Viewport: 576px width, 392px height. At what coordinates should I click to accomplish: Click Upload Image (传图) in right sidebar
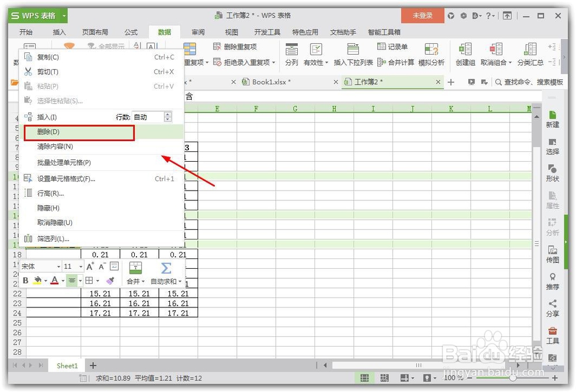pos(552,254)
